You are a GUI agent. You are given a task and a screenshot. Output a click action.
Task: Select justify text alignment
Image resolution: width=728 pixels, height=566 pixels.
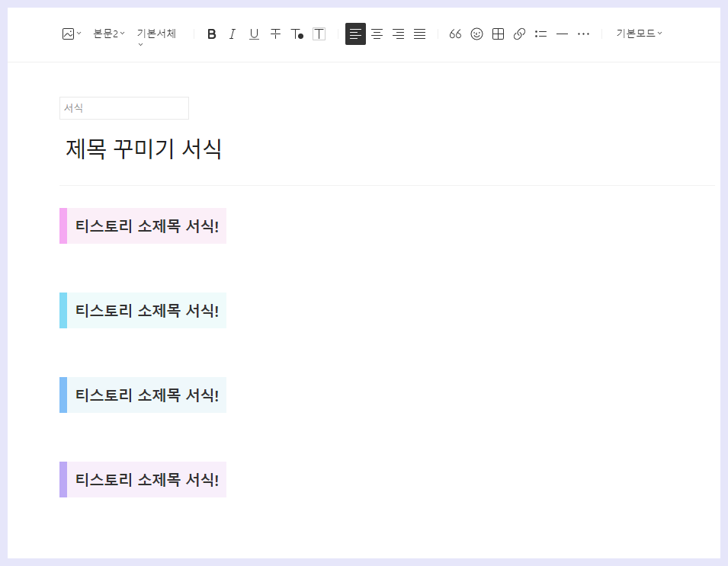[x=420, y=34]
